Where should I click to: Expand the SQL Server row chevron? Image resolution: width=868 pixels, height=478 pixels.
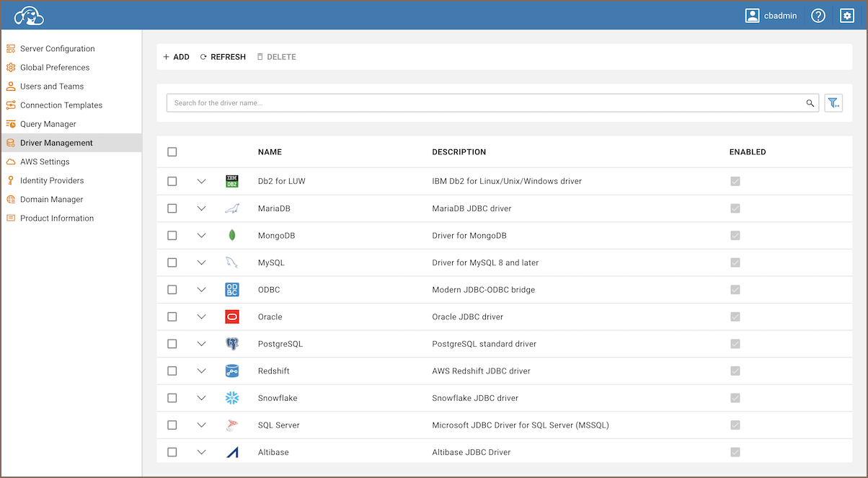pyautogui.click(x=202, y=425)
